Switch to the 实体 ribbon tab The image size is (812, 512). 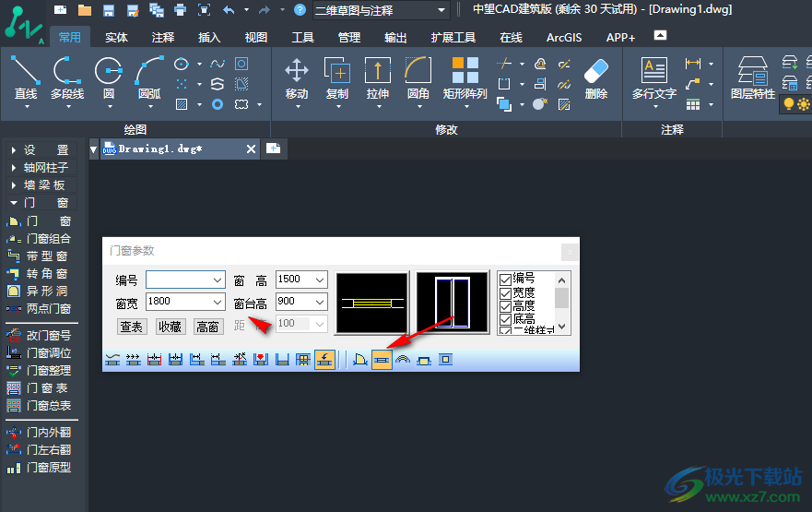coord(116,37)
